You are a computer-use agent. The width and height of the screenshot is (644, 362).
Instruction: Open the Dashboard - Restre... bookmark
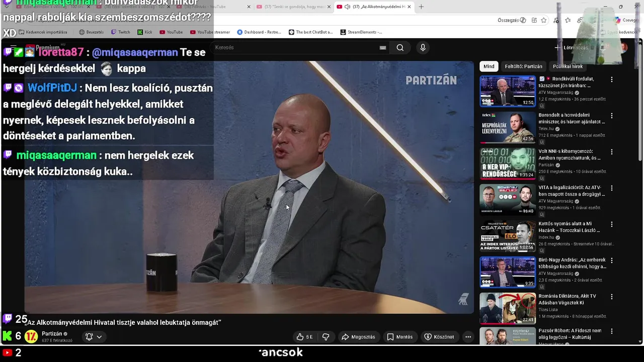[259, 32]
